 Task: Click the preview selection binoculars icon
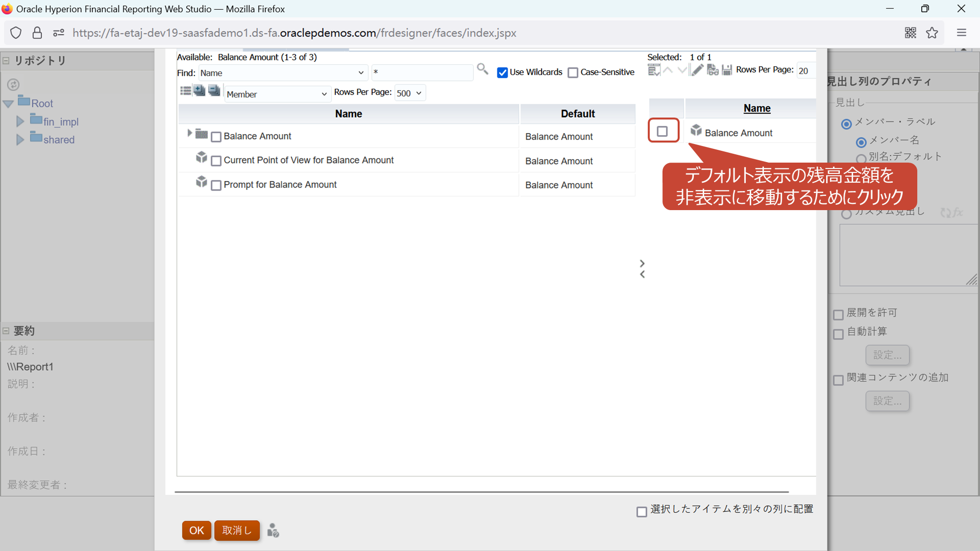click(x=712, y=70)
